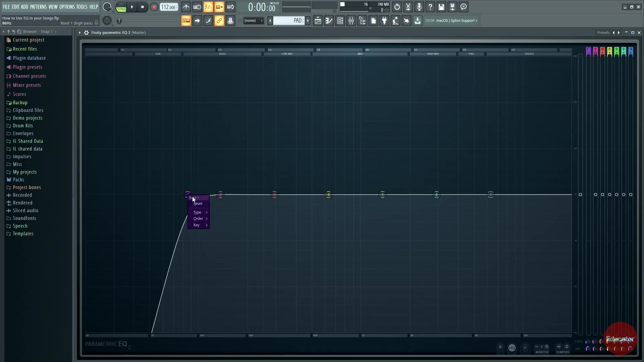Open the (none) pattern snap dropdown

[x=253, y=21]
